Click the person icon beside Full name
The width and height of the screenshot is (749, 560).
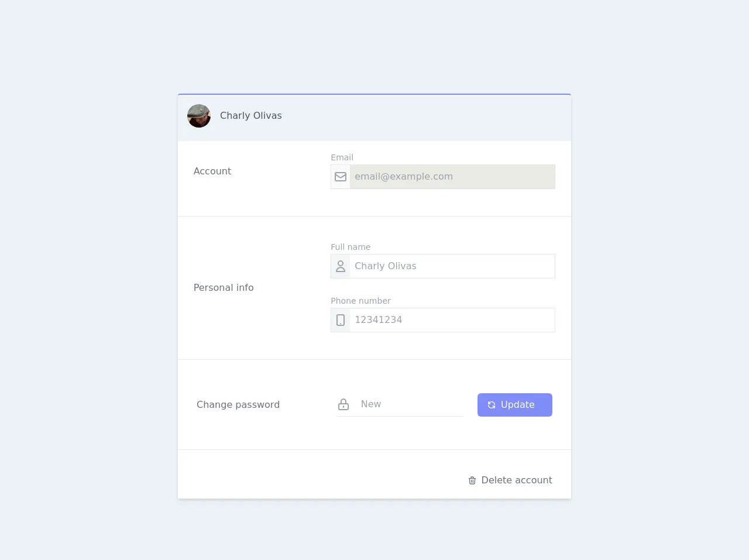[x=341, y=266]
